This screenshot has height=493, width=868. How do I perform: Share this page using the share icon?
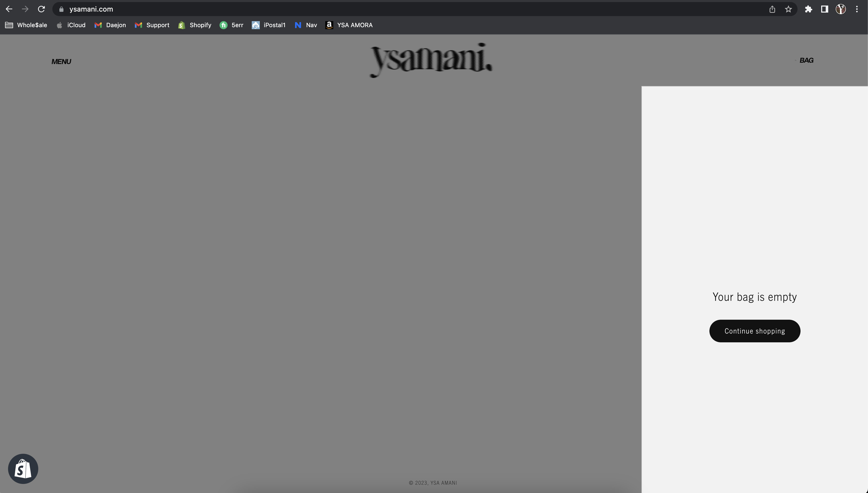pos(772,9)
